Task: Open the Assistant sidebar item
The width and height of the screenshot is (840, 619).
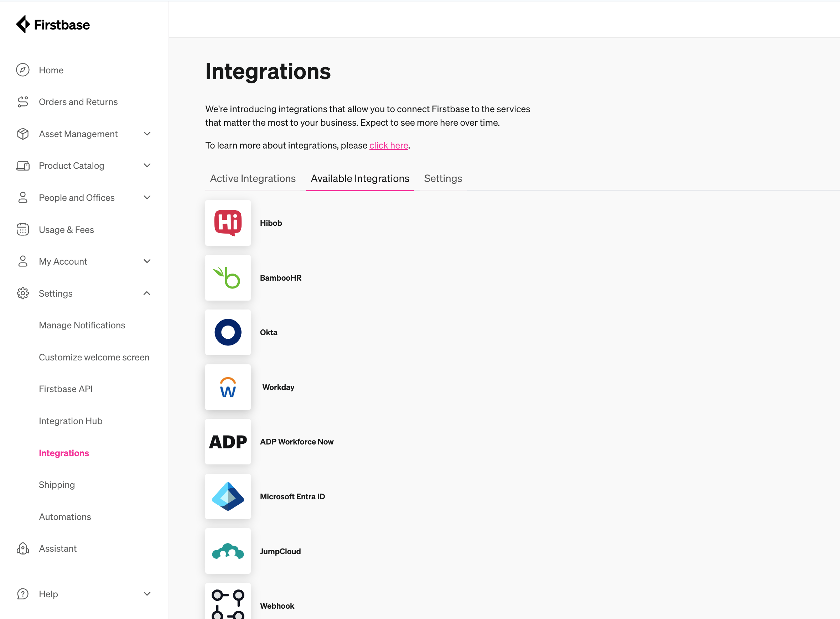Action: (x=58, y=548)
